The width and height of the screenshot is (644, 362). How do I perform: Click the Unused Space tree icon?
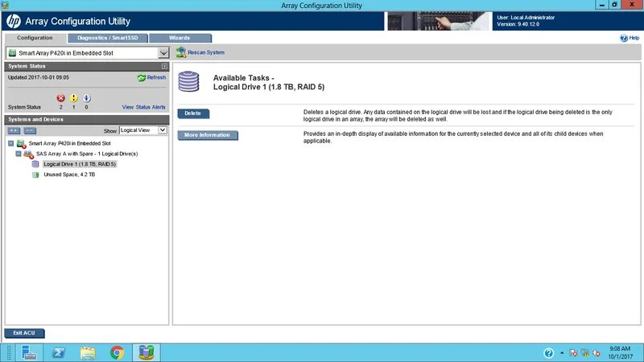coord(35,175)
